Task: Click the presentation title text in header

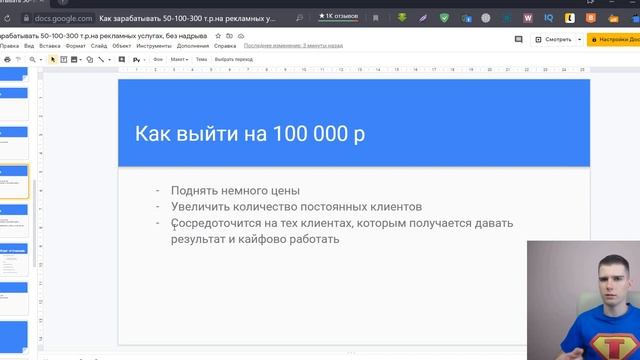Action: (x=104, y=36)
